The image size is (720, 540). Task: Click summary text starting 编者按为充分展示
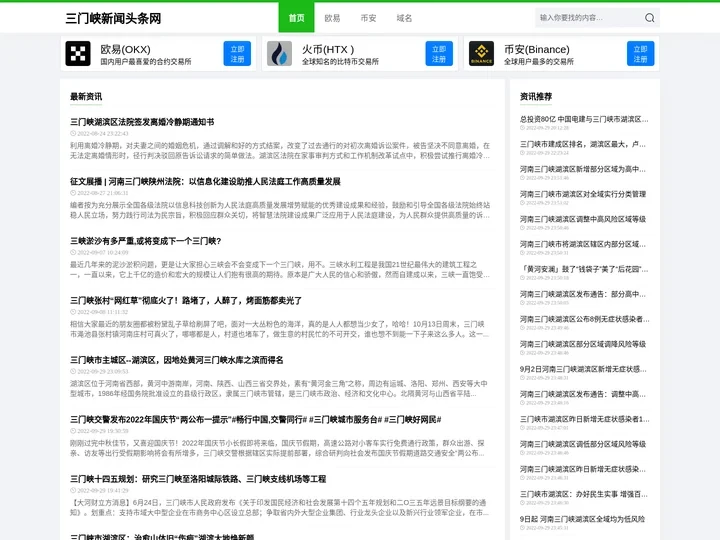[280, 210]
